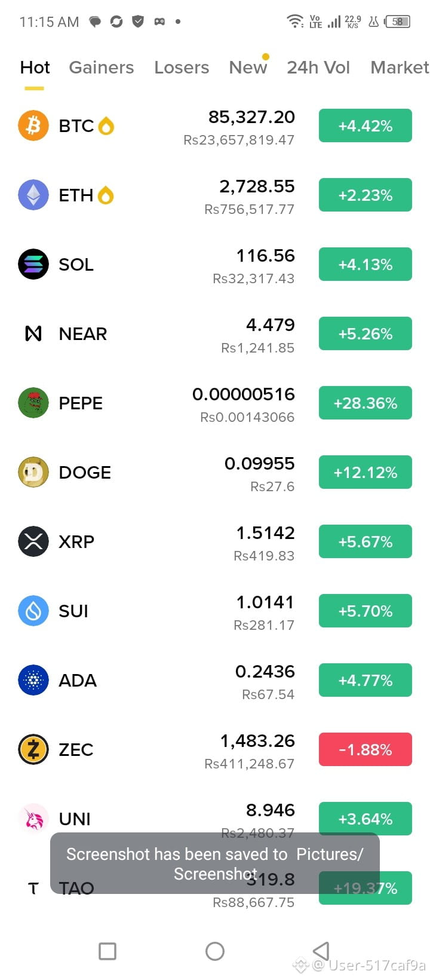Select the 24h Vol tab
The image size is (430, 980).
coord(318,68)
